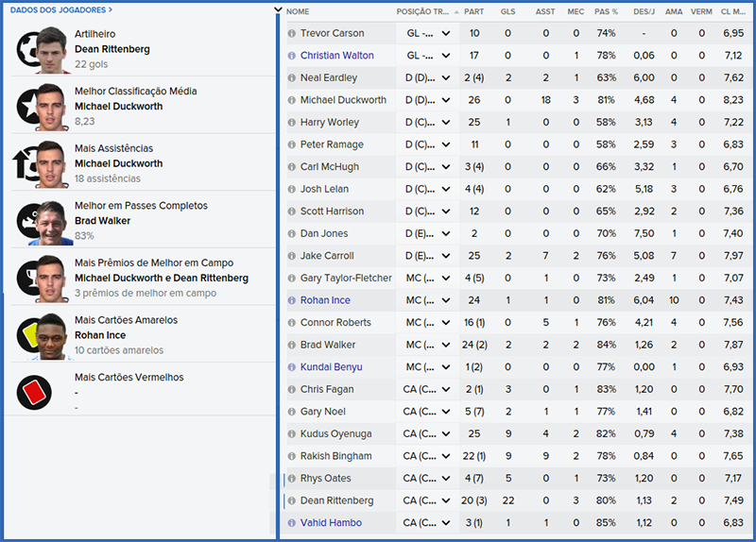Collapse panel using chevron beside NOME header
The height and width of the screenshot is (542, 756).
pos(277,10)
